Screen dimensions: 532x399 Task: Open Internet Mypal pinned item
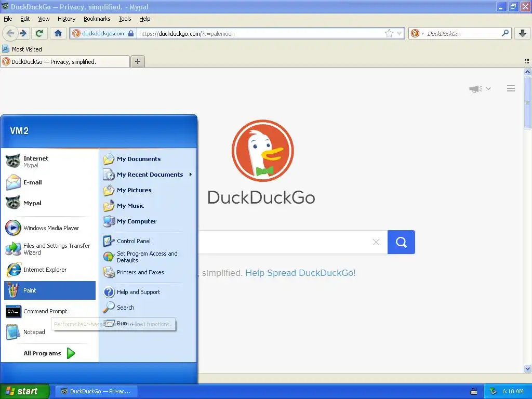pyautogui.click(x=50, y=162)
